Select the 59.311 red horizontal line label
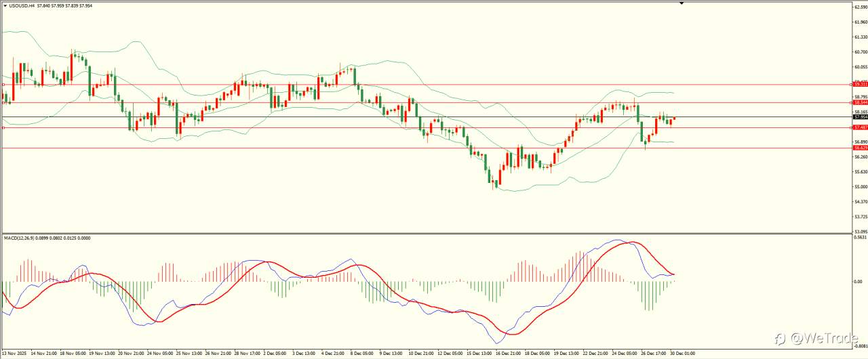This screenshot has height=359, width=868. [x=861, y=85]
